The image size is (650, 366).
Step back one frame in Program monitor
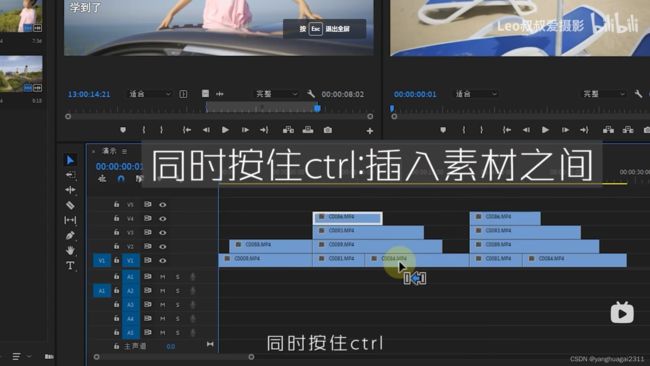526,130
